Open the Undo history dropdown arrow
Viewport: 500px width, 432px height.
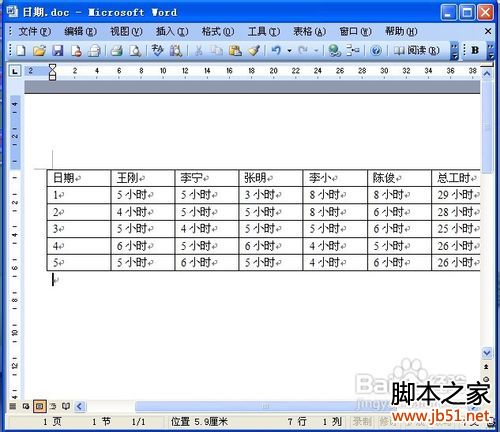[x=289, y=51]
